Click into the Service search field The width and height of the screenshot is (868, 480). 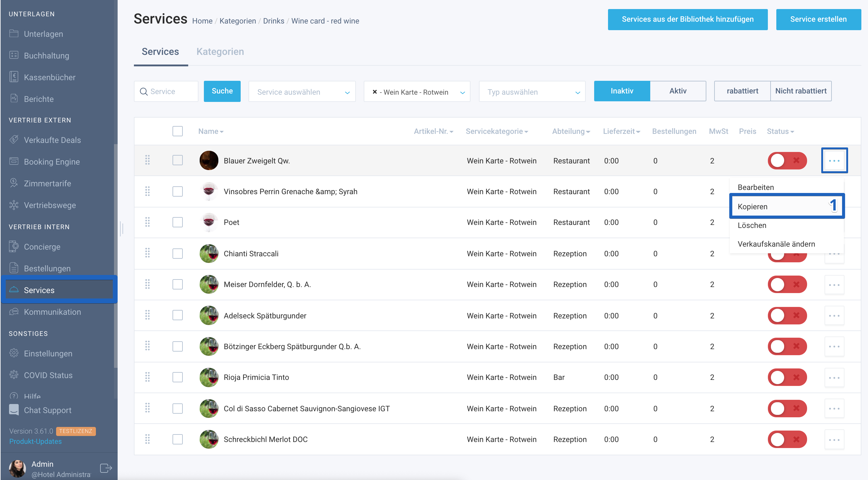point(166,91)
